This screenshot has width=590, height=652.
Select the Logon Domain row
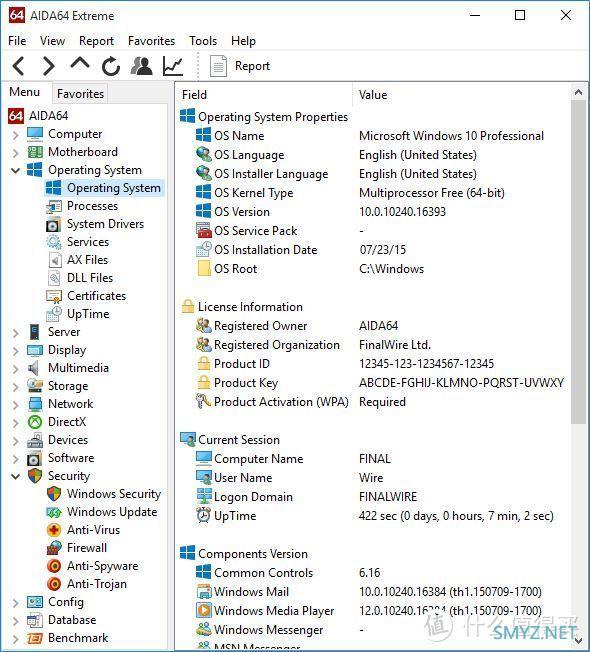[x=374, y=496]
